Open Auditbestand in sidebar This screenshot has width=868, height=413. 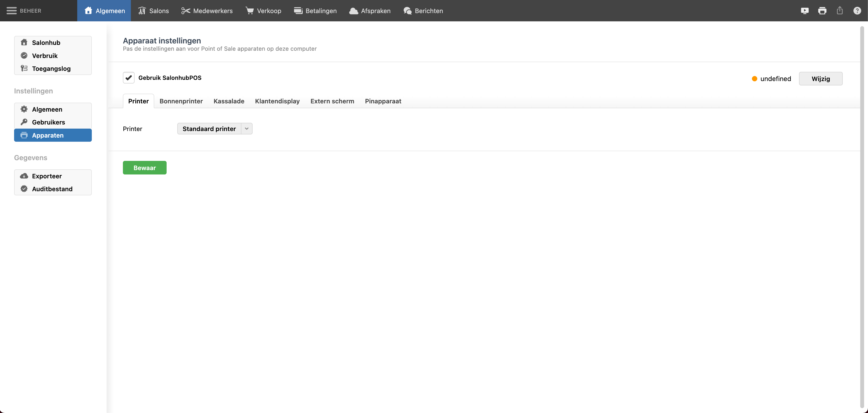tap(52, 189)
